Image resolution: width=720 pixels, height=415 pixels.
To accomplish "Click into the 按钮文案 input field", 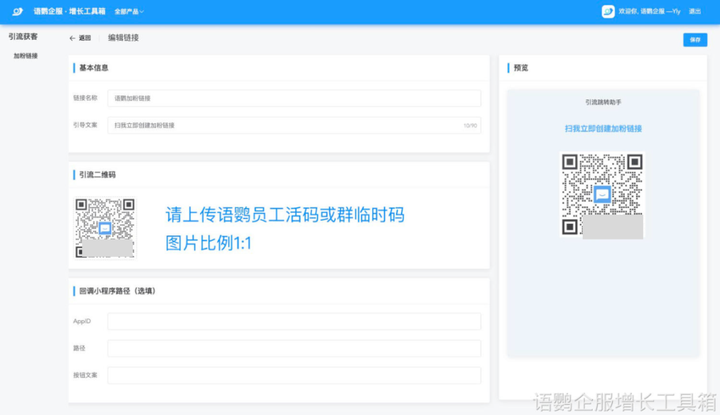I will point(294,375).
